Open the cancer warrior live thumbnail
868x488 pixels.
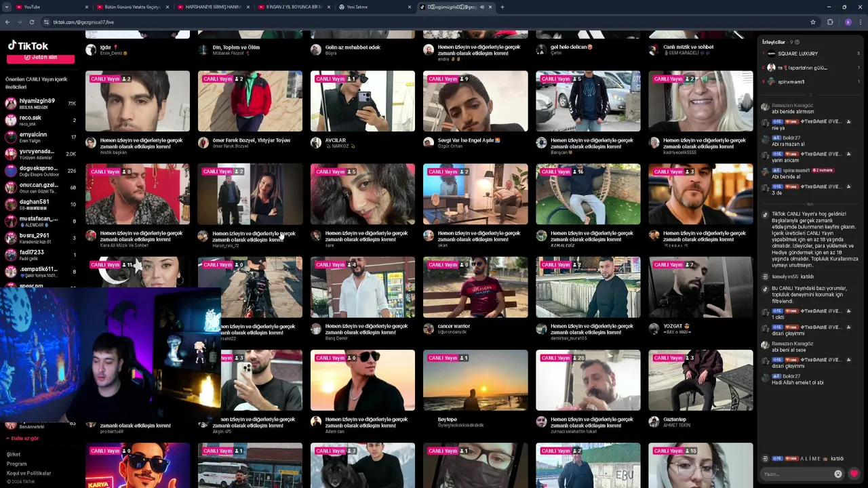click(475, 287)
